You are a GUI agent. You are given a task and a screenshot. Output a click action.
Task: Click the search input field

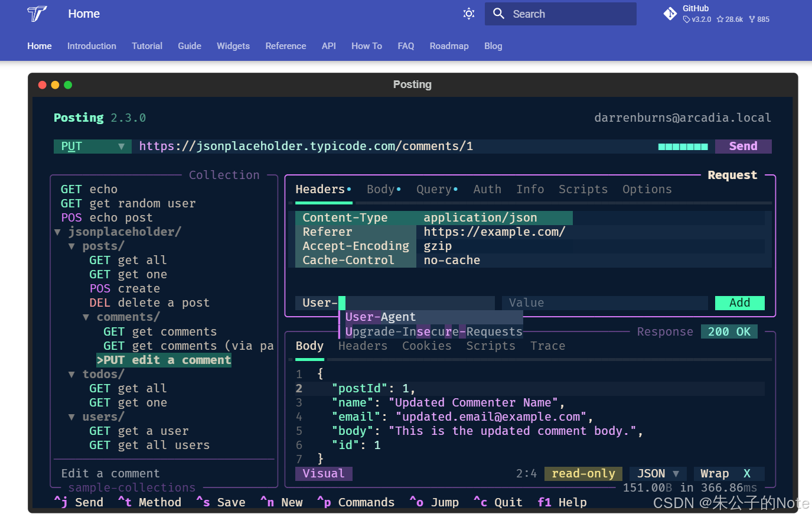click(560, 14)
